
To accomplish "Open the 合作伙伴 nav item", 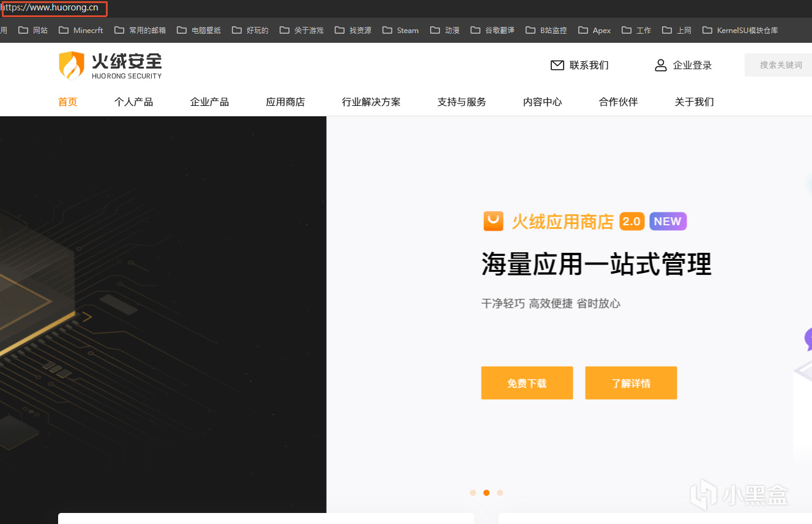I will point(618,102).
